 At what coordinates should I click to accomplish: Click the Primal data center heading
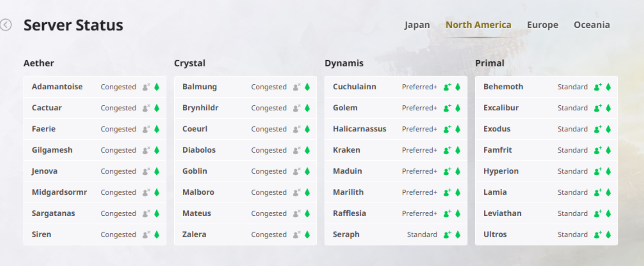pyautogui.click(x=490, y=63)
